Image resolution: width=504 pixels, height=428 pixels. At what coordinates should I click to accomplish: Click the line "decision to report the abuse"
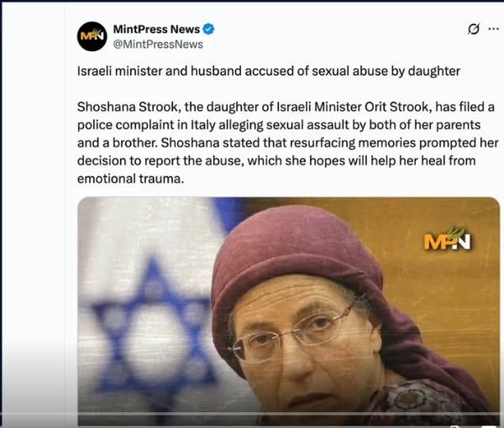click(x=276, y=161)
